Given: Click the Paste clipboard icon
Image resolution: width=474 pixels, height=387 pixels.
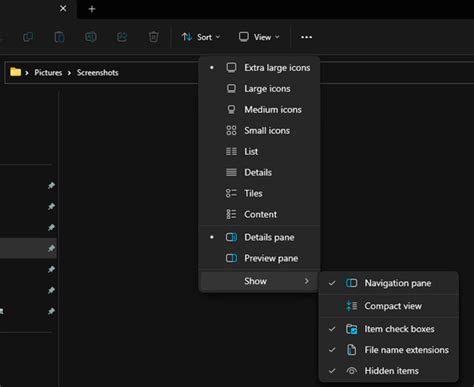Looking at the screenshot, I should 59,37.
